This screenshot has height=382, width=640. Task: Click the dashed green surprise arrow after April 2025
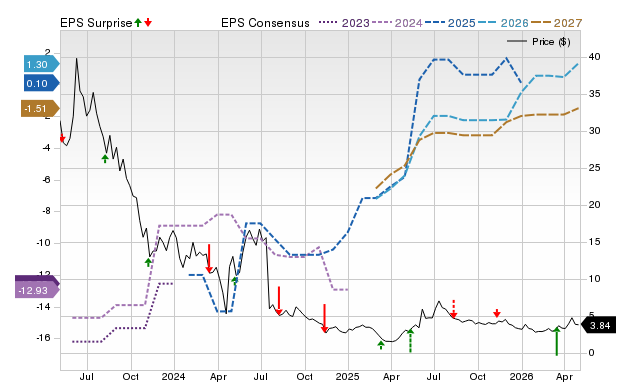(410, 341)
